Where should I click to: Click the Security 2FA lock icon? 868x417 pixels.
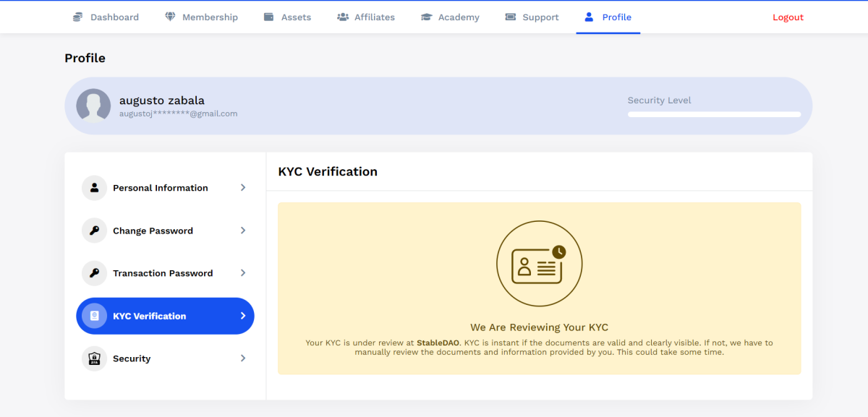pos(94,358)
